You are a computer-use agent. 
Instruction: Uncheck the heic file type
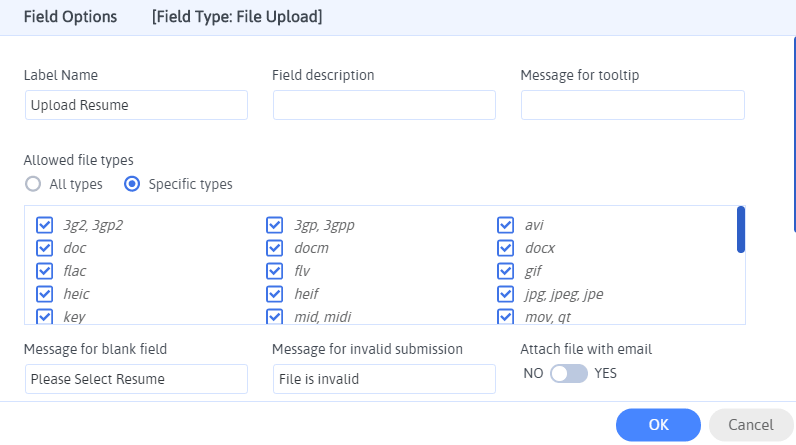45,294
